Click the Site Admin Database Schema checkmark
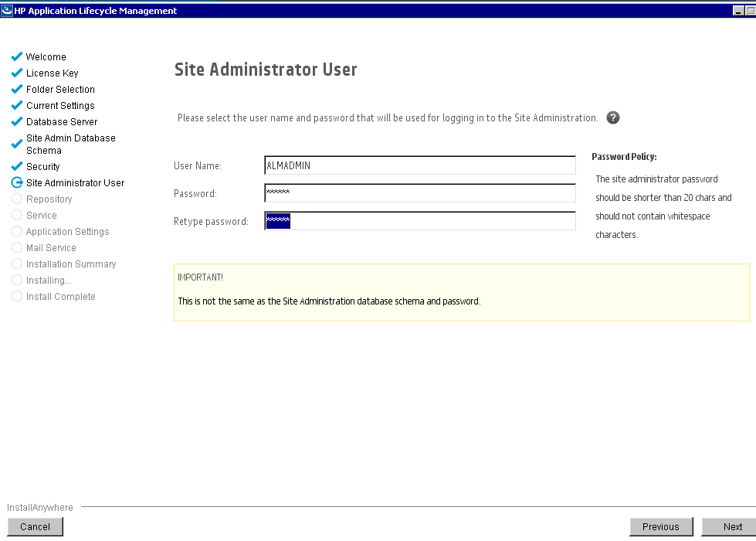 pos(17,144)
